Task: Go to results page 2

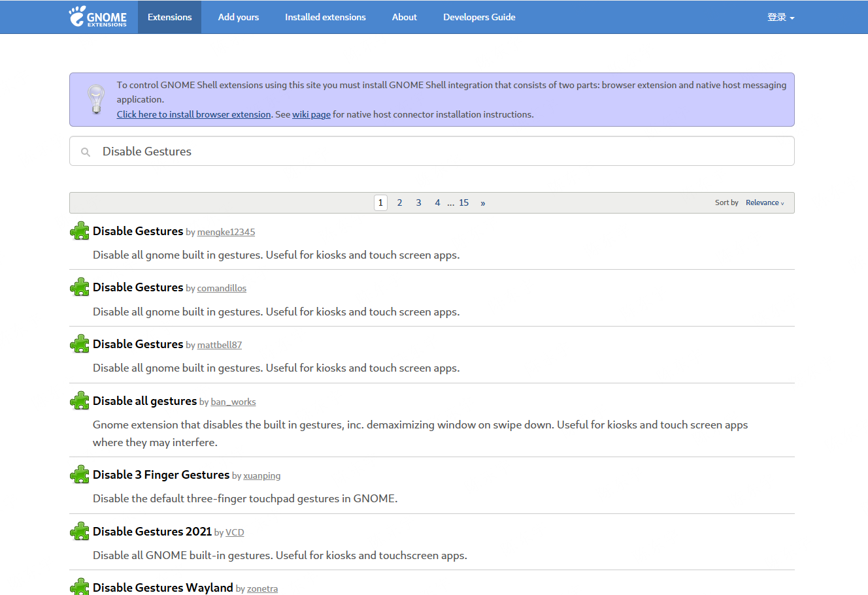Action: (399, 202)
